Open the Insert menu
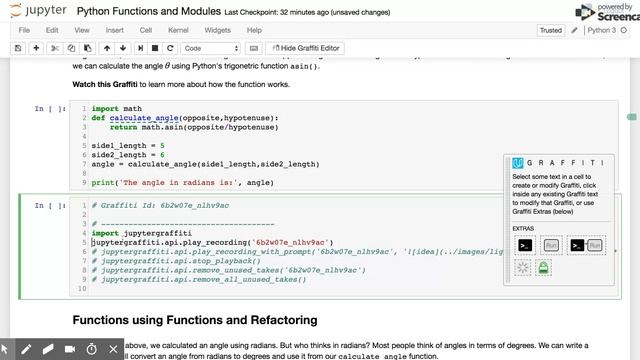The image size is (640, 360). click(x=114, y=30)
